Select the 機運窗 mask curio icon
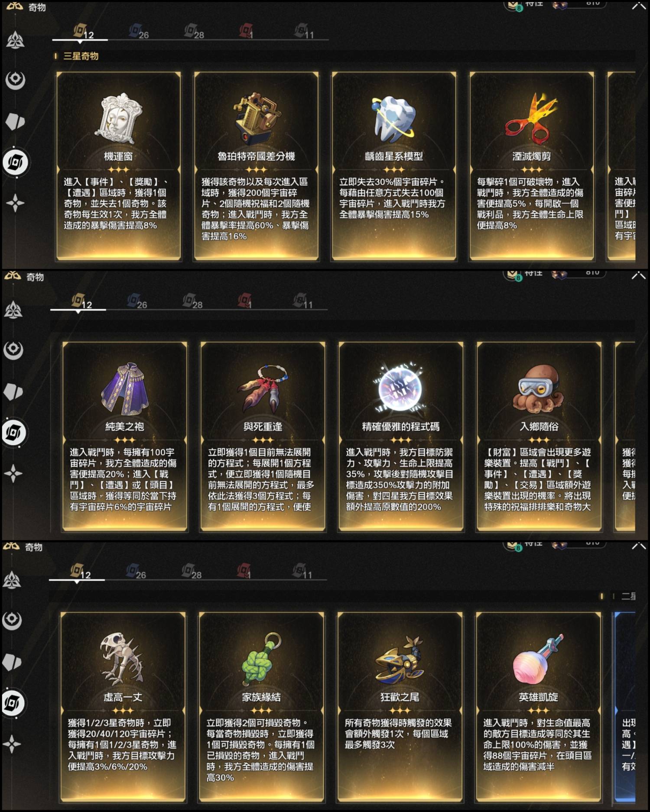650x812 pixels. pos(118,119)
